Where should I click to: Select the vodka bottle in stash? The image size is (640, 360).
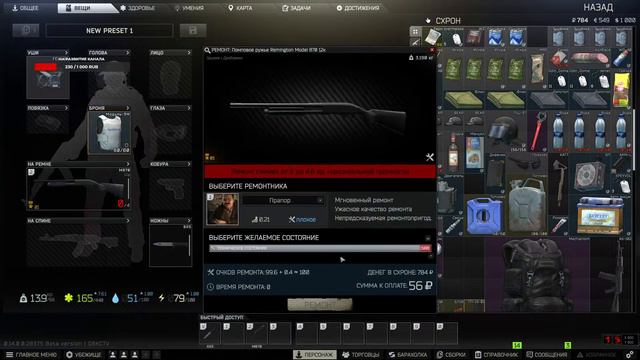point(453,152)
